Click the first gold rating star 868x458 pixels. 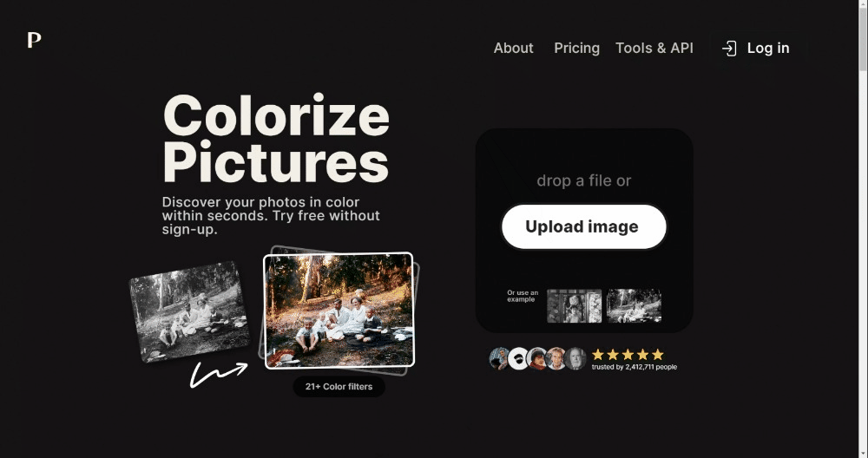tap(598, 355)
